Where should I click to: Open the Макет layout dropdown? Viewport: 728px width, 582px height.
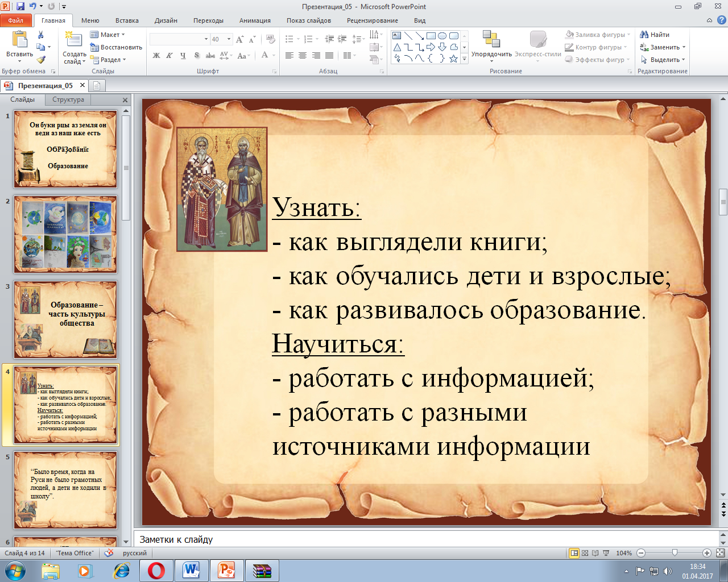tap(107, 35)
